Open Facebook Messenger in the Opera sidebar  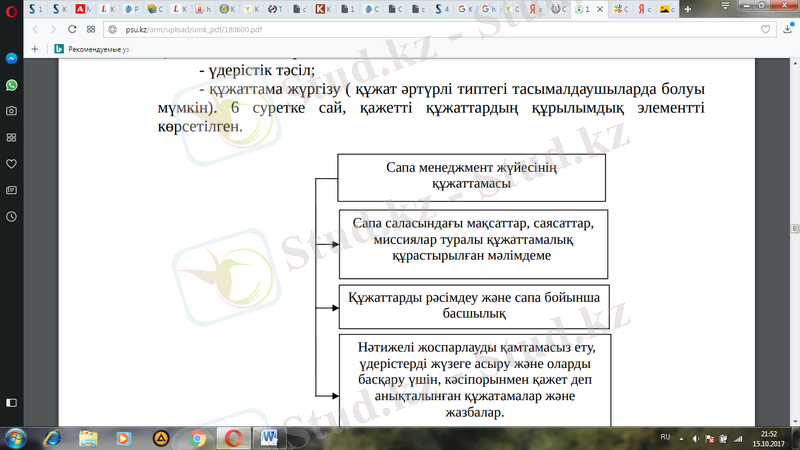tap(10, 59)
